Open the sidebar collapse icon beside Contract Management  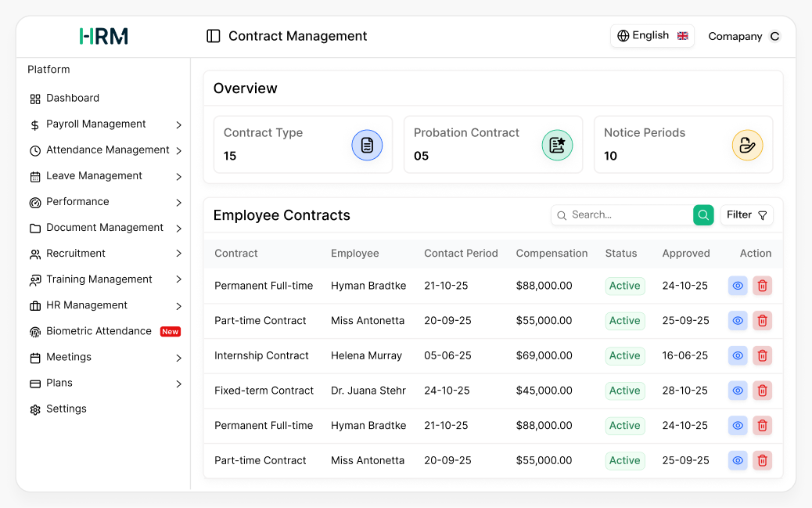[x=213, y=35]
